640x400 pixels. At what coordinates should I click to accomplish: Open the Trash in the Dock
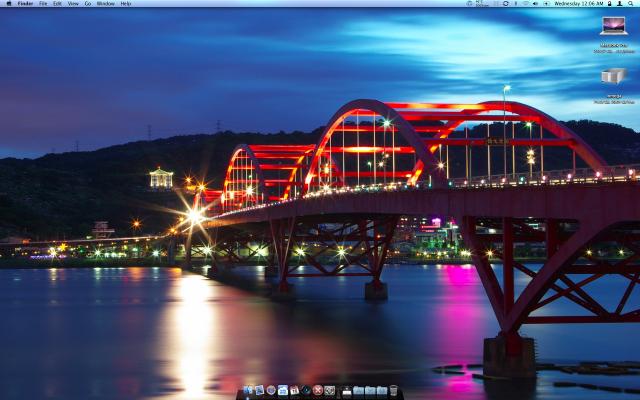394,391
